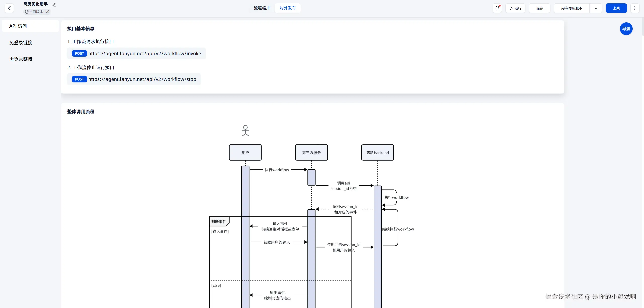Viewport: 644px width, 308px height.
Task: Click the pencil edit name icon
Action: click(54, 5)
